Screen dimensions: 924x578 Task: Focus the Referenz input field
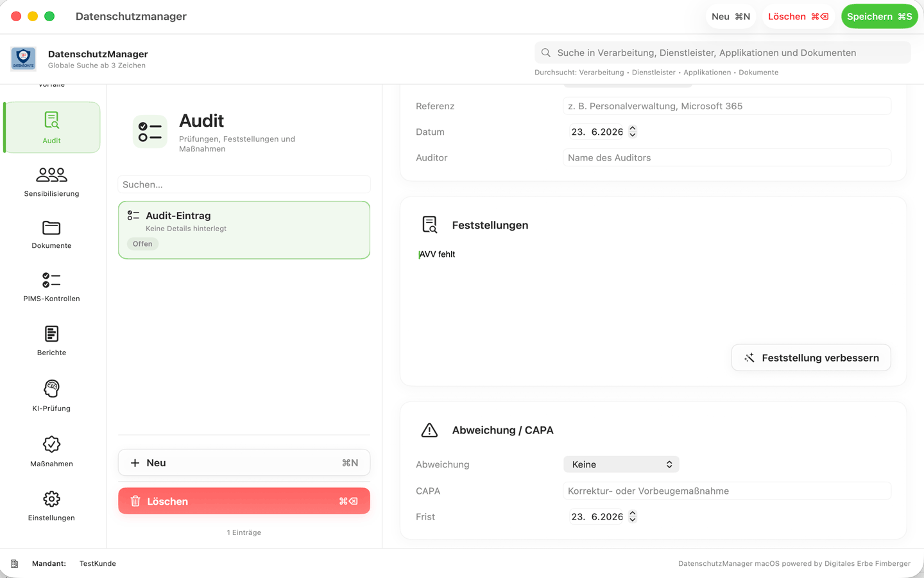pos(727,106)
